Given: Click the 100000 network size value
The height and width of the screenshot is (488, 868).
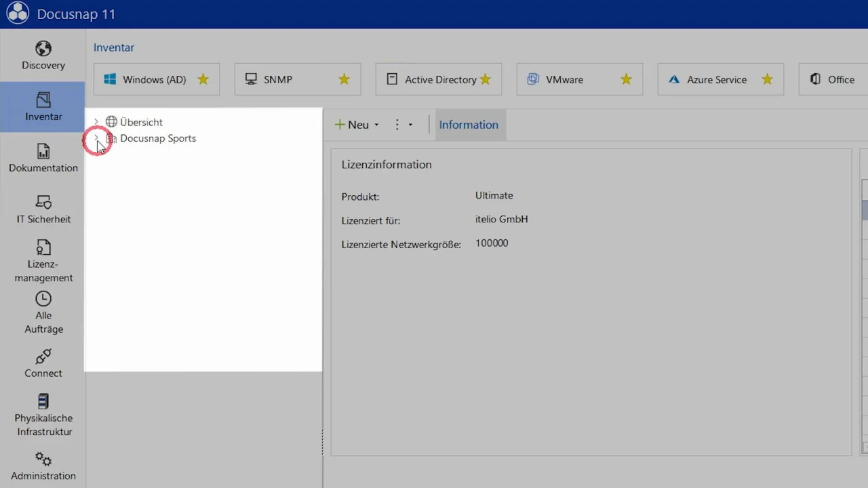Looking at the screenshot, I should pyautogui.click(x=492, y=243).
